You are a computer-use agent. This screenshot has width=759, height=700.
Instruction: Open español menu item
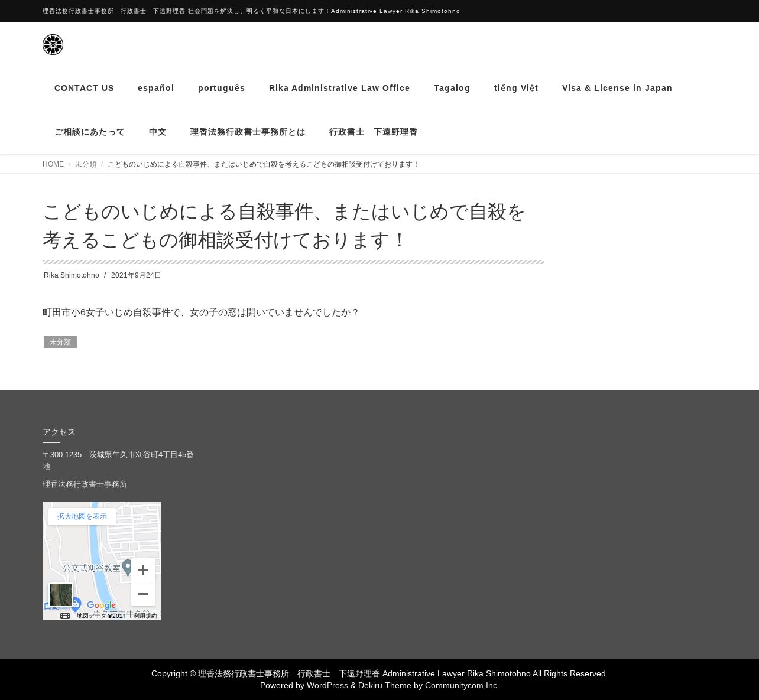156,88
